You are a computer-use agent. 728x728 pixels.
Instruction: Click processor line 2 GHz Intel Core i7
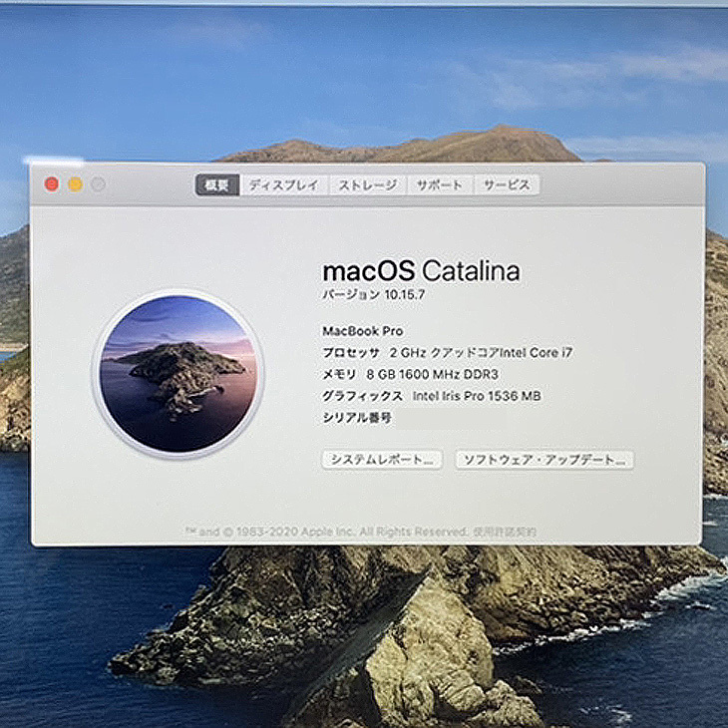point(481,353)
